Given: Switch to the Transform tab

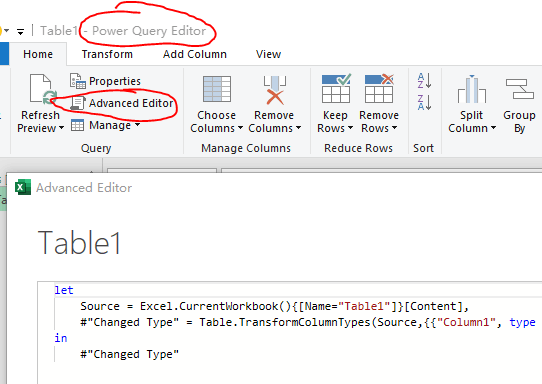Looking at the screenshot, I should point(107,54).
